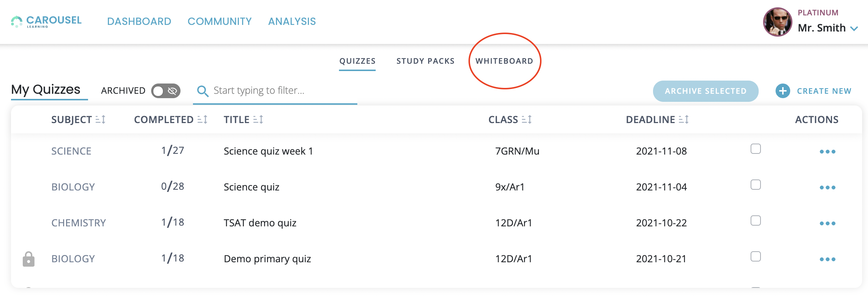
Task: Click lock icon beside Demo primary quiz
Action: click(x=29, y=259)
